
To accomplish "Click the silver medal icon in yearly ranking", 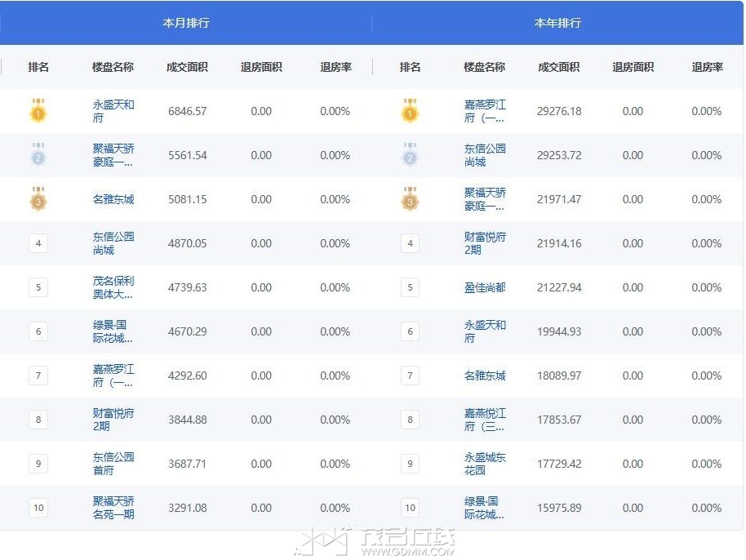I will (x=410, y=155).
